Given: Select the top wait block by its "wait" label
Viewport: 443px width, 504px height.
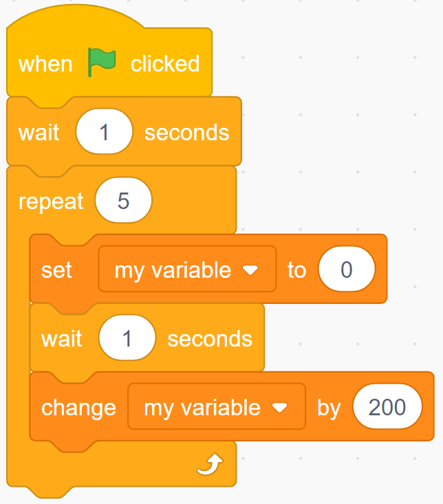Looking at the screenshot, I should pyautogui.click(x=39, y=132).
